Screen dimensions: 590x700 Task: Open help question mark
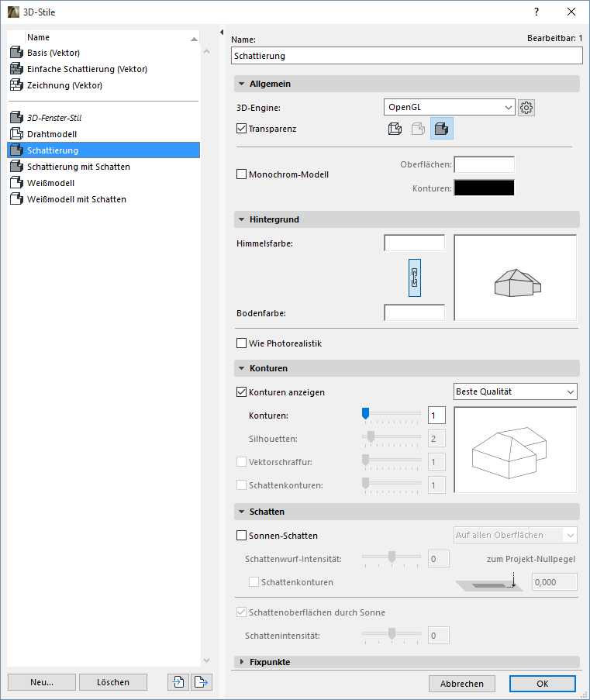tap(537, 12)
